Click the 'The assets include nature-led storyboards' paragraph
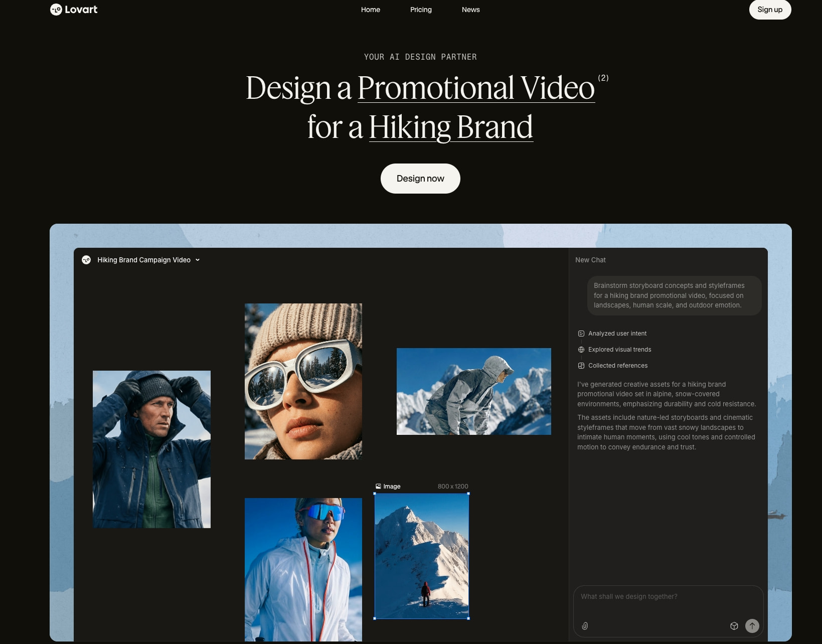Viewport: 822px width, 644px height. click(x=667, y=432)
